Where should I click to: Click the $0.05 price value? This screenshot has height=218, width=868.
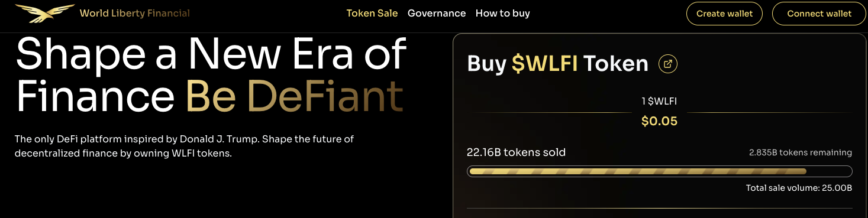pyautogui.click(x=659, y=122)
